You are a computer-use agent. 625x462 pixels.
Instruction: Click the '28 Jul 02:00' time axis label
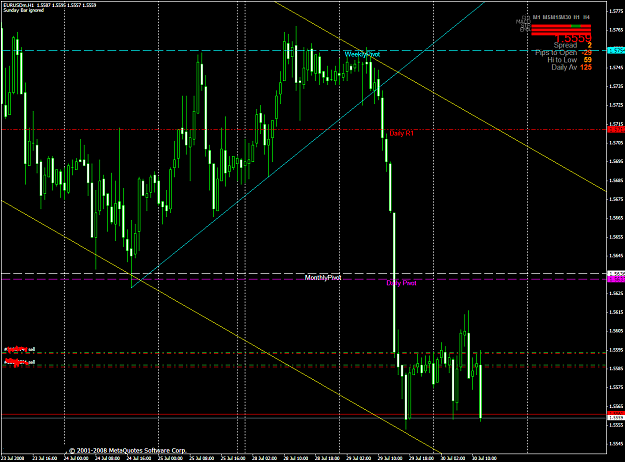point(265,458)
